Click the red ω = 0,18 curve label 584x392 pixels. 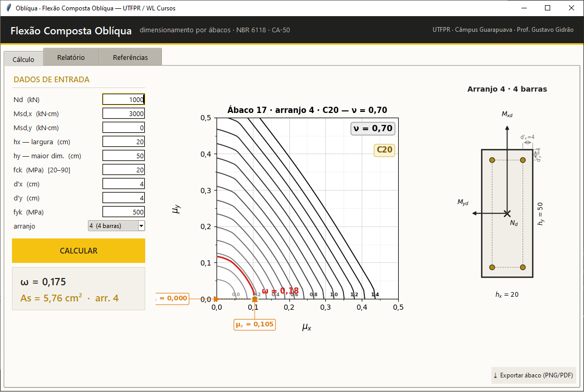(280, 291)
